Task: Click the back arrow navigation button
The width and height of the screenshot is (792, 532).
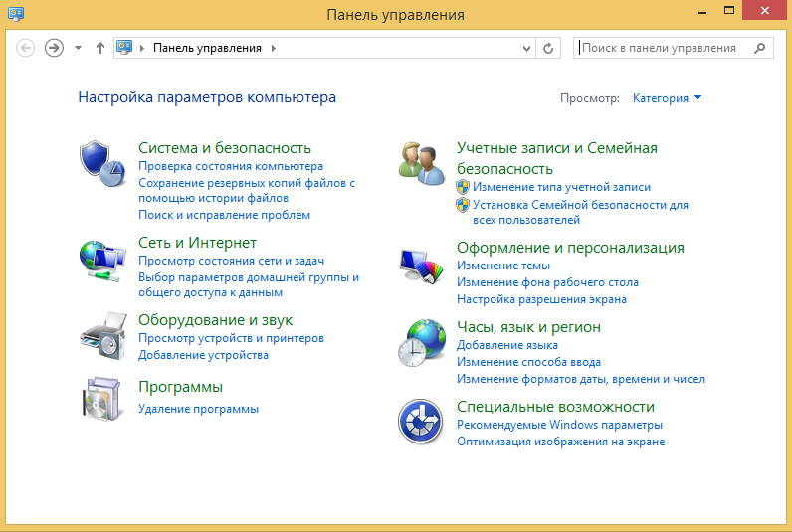Action: 25,48
